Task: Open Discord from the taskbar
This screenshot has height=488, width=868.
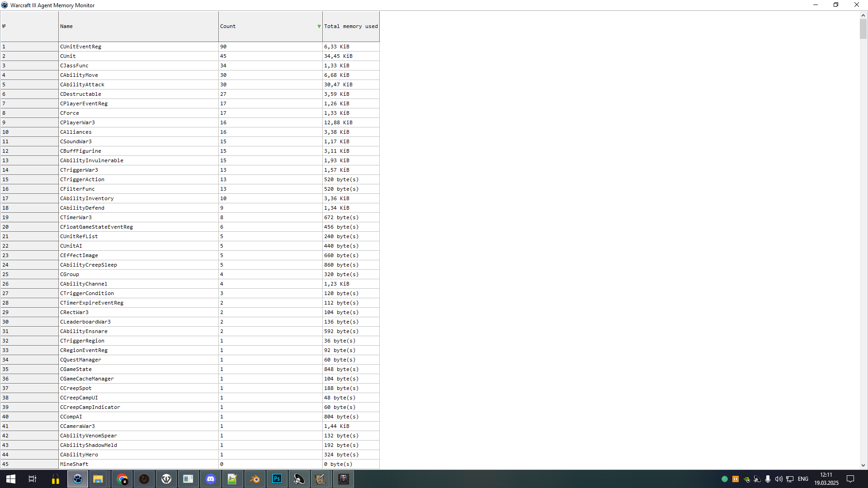Action: point(211,479)
